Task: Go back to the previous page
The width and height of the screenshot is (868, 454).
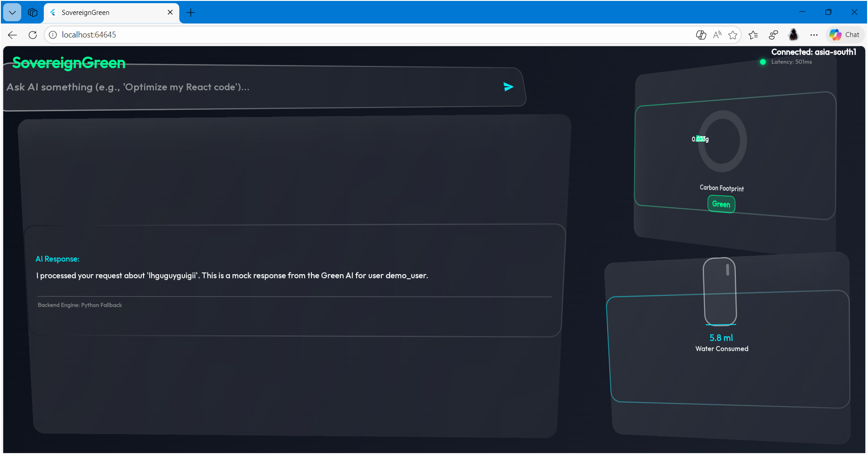Action: click(x=12, y=35)
